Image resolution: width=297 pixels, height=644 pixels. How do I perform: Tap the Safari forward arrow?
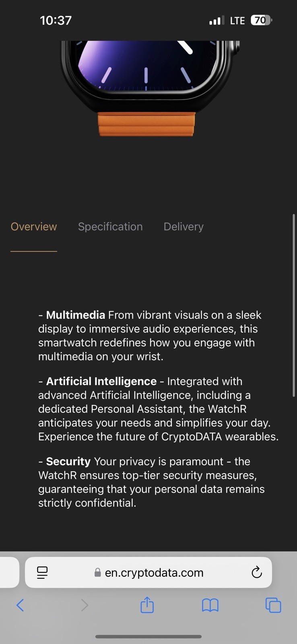click(x=84, y=605)
